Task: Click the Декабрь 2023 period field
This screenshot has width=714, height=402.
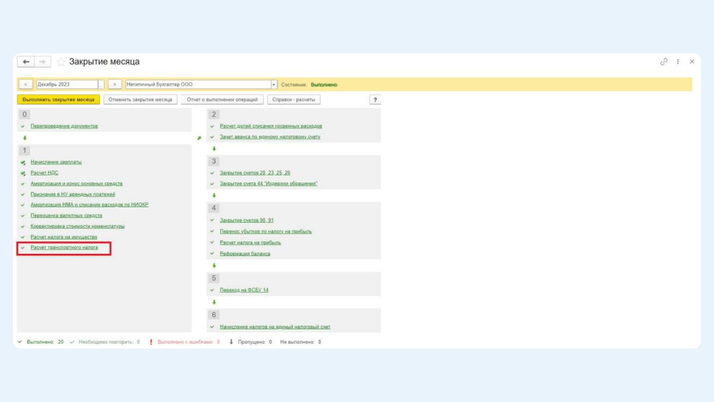Action: click(66, 85)
